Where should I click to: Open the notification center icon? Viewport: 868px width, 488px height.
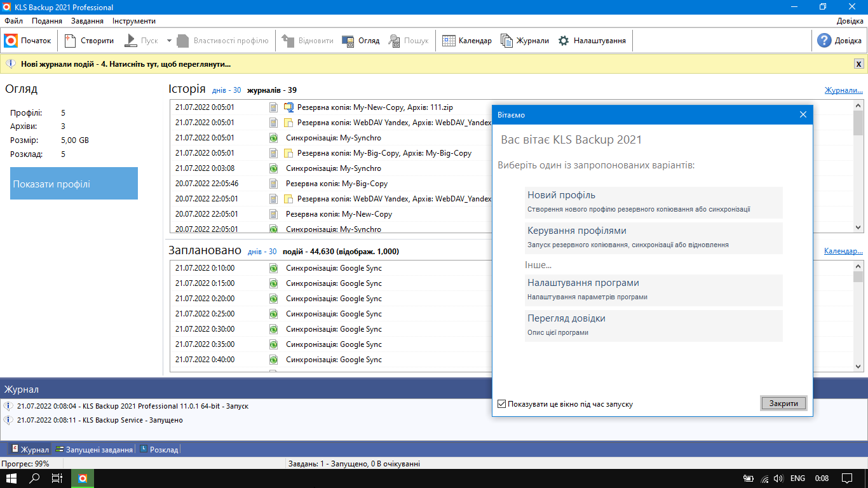tap(847, 478)
